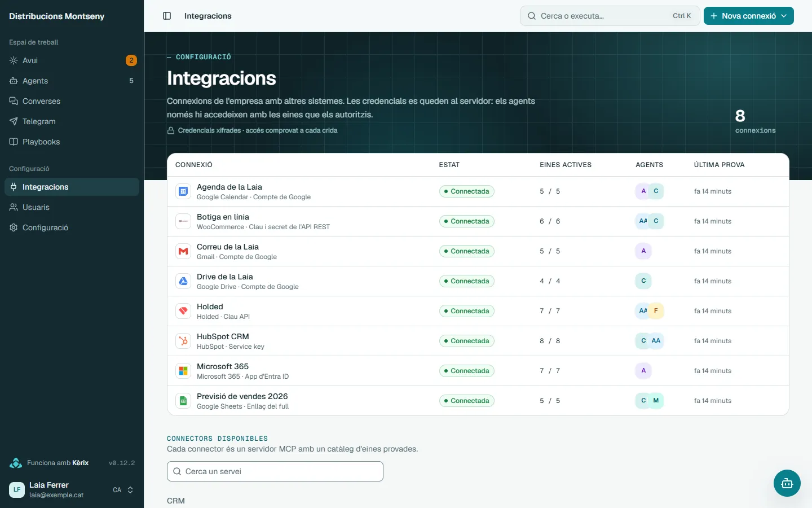Click the Connectada badge for Botiga en línia

(x=467, y=221)
